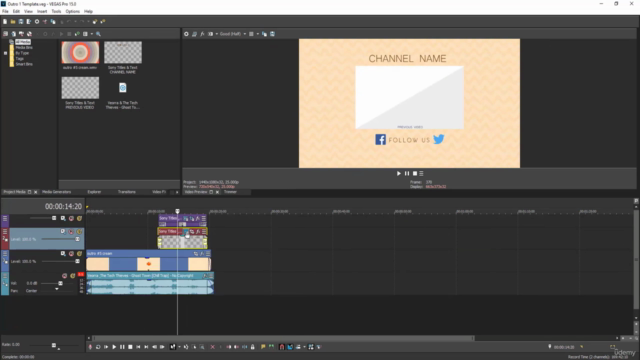
Task: Open Video Output FX in preview toolbar
Action: point(202,34)
